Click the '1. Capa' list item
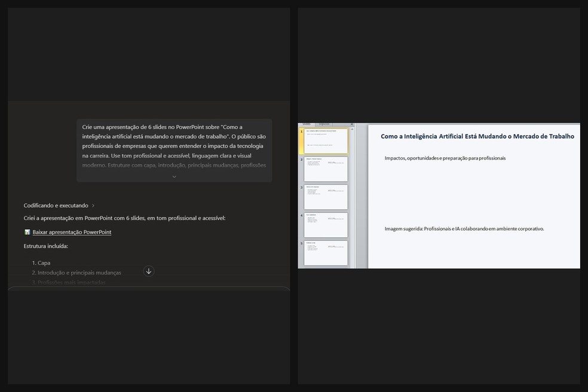Viewport: 588px width, 392px height. 41,263
